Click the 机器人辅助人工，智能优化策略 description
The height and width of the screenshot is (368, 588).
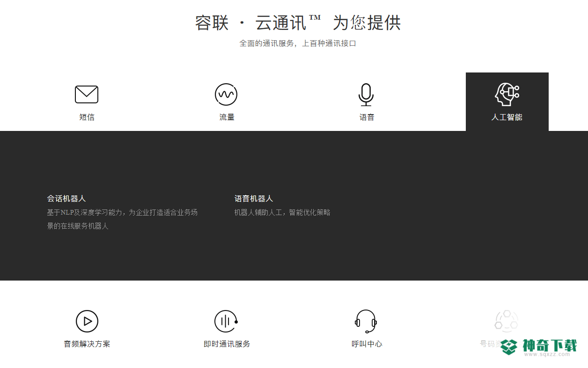tap(282, 212)
